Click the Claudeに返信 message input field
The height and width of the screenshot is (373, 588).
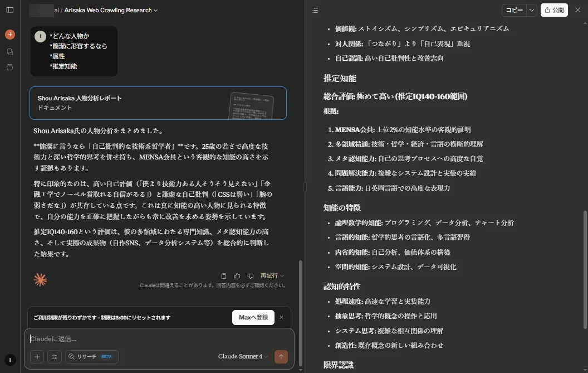(x=159, y=338)
